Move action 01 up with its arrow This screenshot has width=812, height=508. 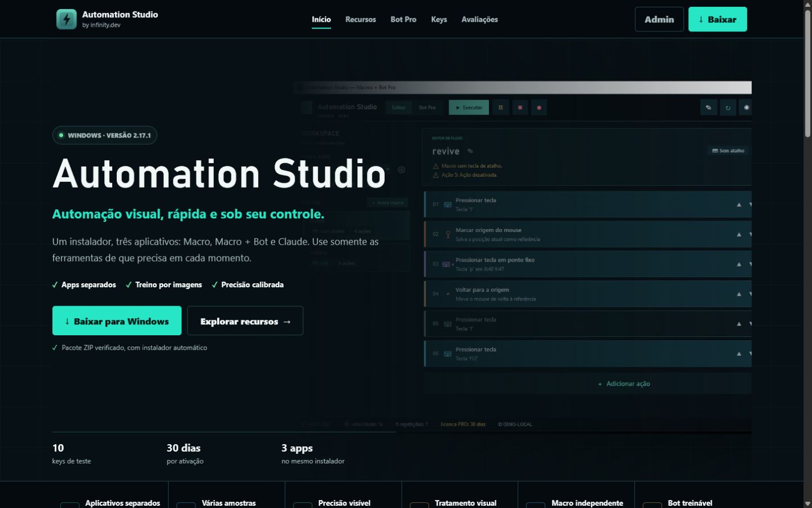point(739,204)
